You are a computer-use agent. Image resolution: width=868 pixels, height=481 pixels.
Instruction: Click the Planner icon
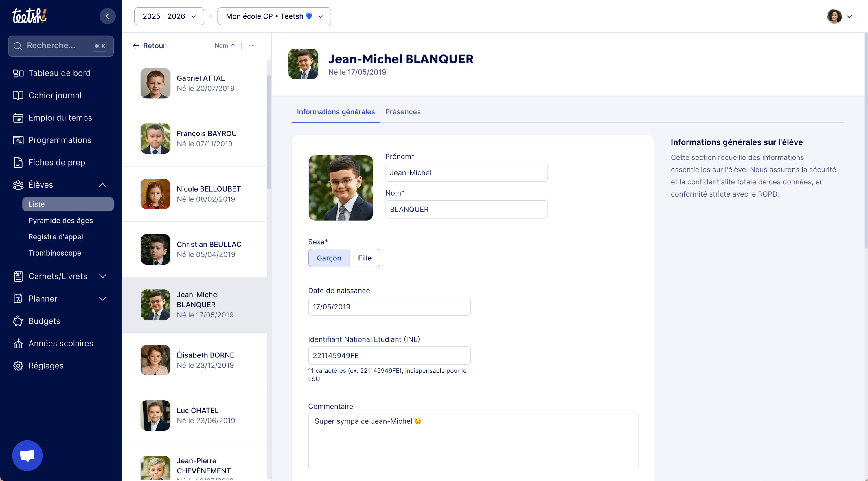(x=18, y=299)
